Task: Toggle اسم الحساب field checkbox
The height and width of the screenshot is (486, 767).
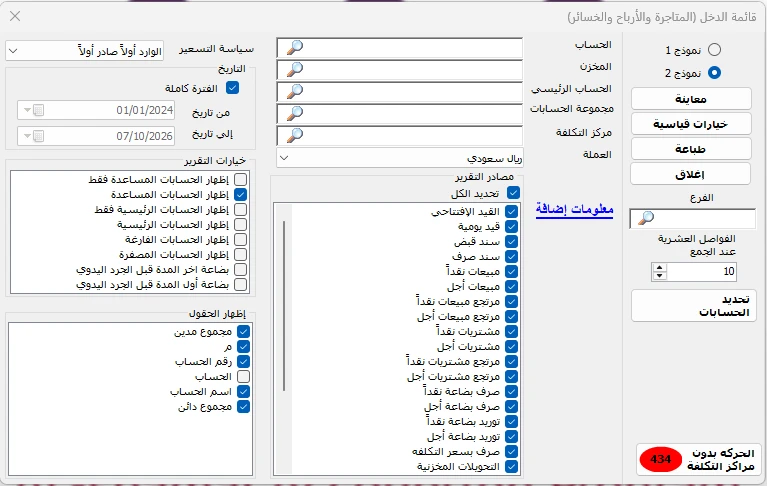Action: coord(244,392)
